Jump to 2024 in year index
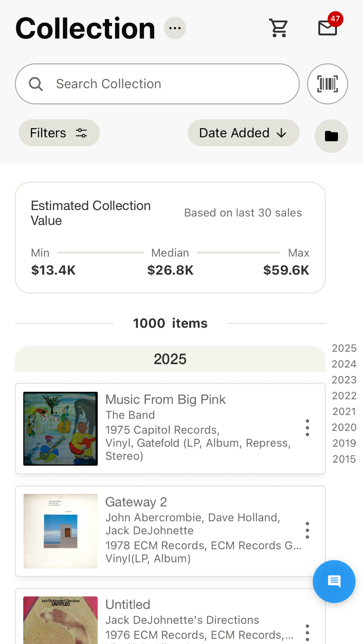363x644 pixels. tap(344, 364)
